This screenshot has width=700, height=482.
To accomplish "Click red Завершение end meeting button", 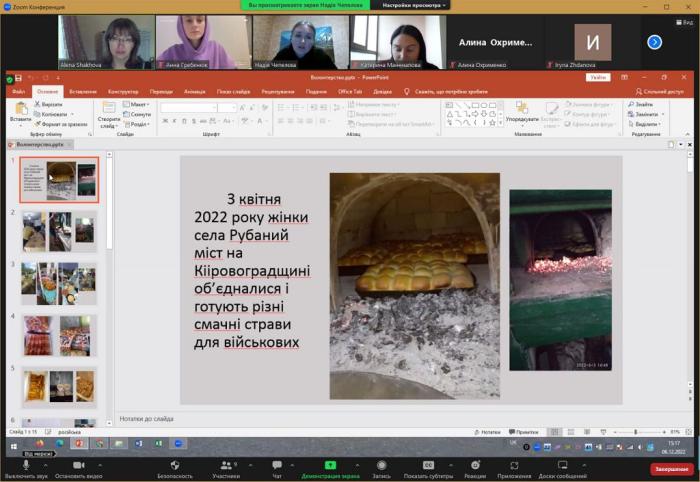I will [x=671, y=469].
